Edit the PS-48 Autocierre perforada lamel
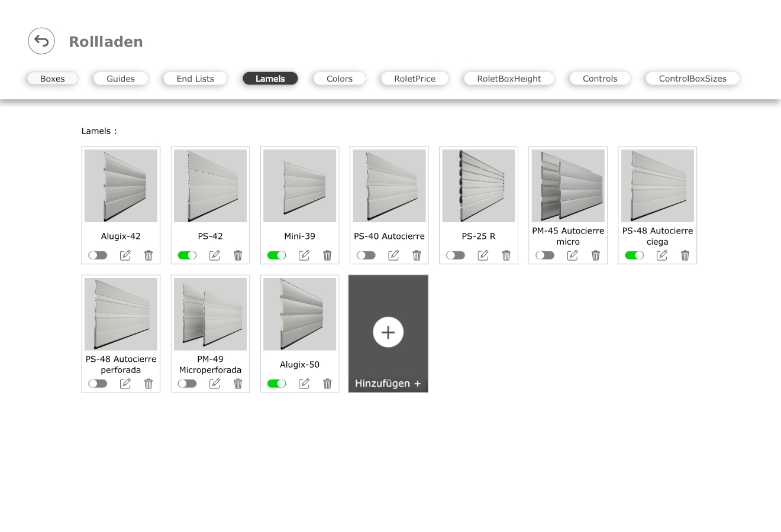Screen dimensions: 781x532 tap(125, 384)
